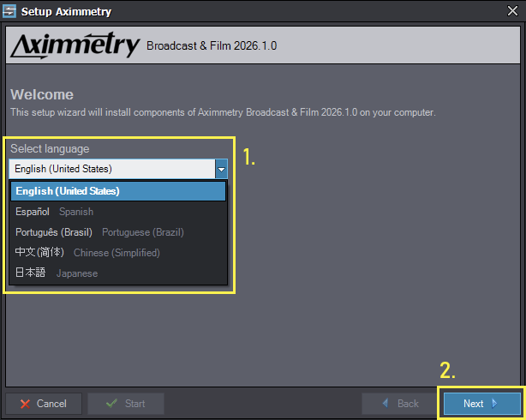Go to the previous step with Back

400,404
